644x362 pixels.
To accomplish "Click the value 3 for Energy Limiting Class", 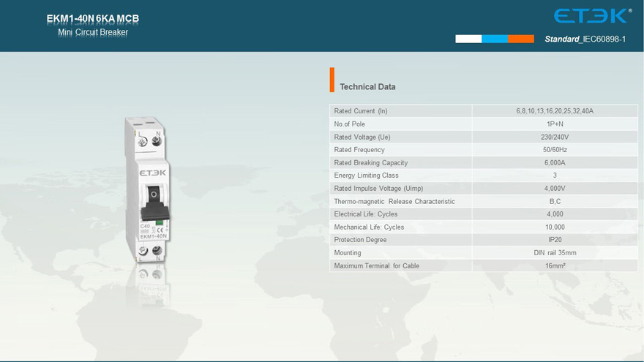I will [555, 176].
